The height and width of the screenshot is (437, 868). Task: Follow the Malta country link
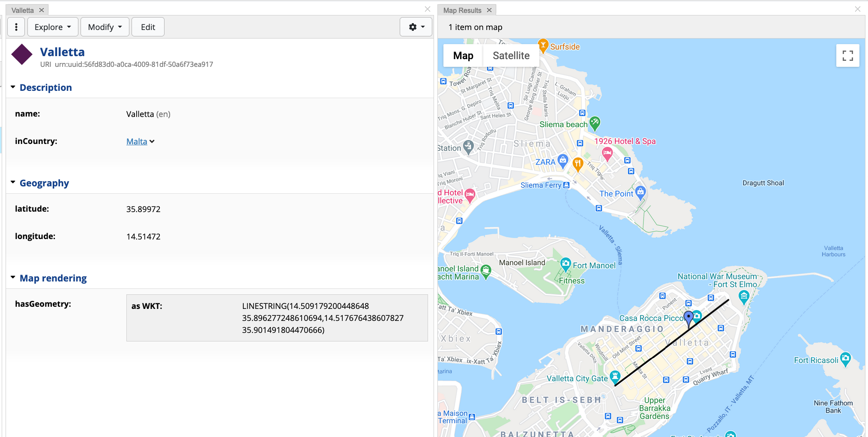[137, 141]
